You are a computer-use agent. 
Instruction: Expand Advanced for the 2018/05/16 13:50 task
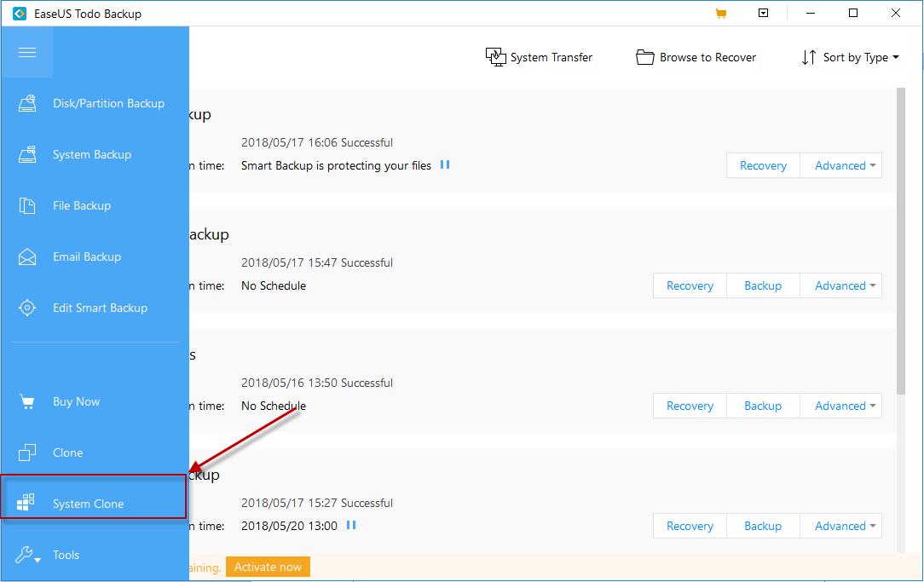click(841, 406)
